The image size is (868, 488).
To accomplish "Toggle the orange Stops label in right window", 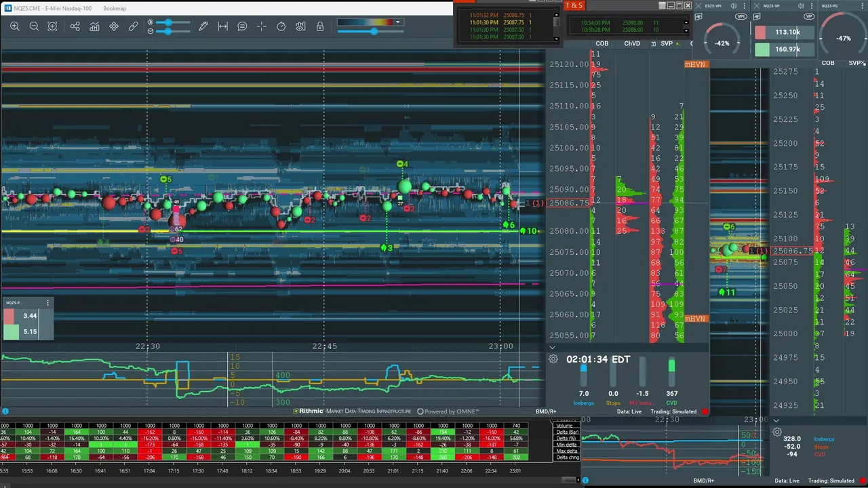I will (821, 447).
